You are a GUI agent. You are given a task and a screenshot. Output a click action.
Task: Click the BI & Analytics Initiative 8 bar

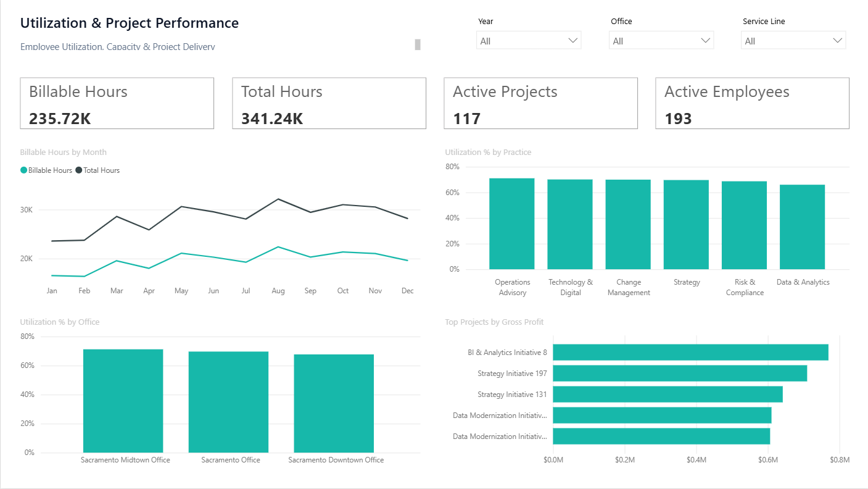pos(690,353)
